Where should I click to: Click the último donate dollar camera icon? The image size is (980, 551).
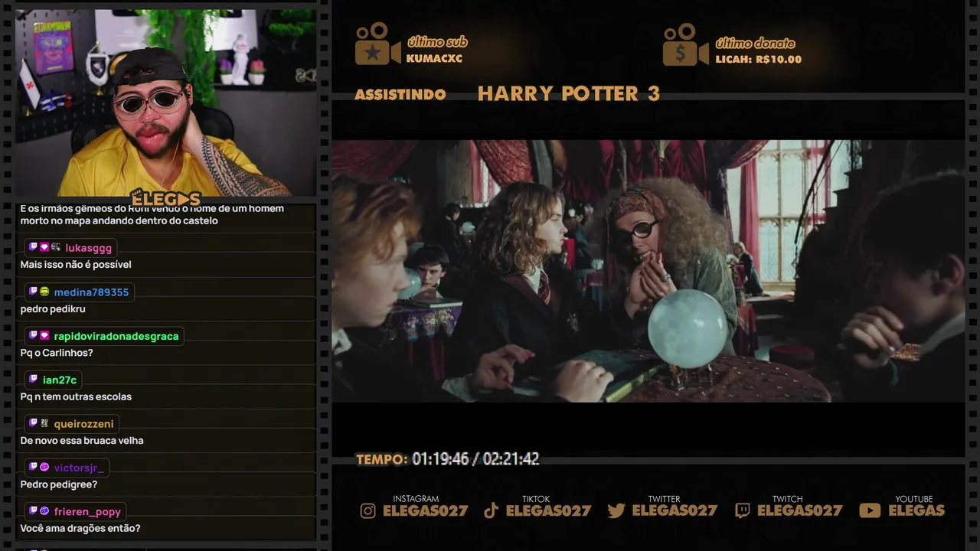click(x=685, y=44)
